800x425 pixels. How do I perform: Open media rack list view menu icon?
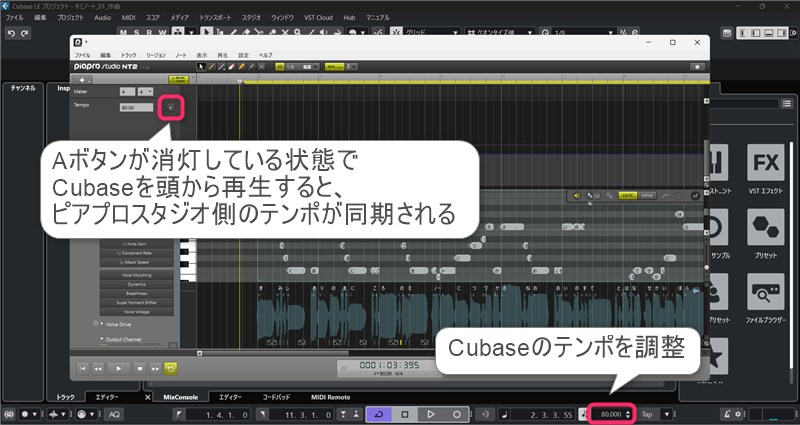(786, 104)
